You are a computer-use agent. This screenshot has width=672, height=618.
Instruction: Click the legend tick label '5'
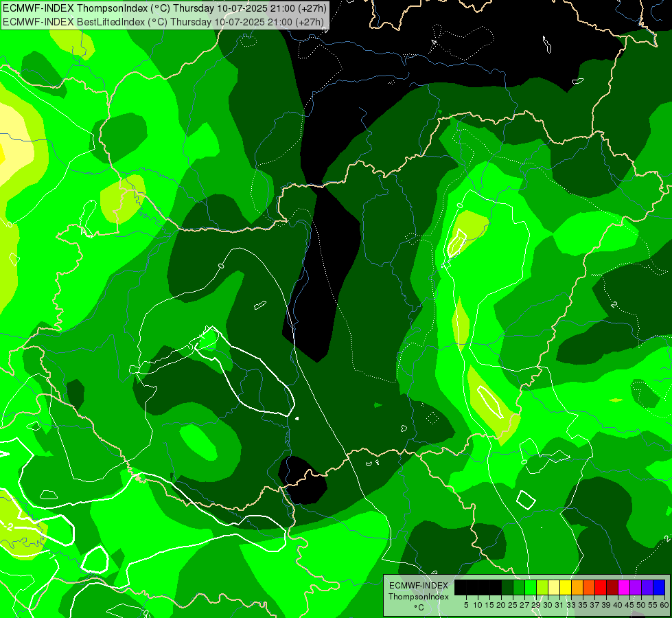point(466,605)
